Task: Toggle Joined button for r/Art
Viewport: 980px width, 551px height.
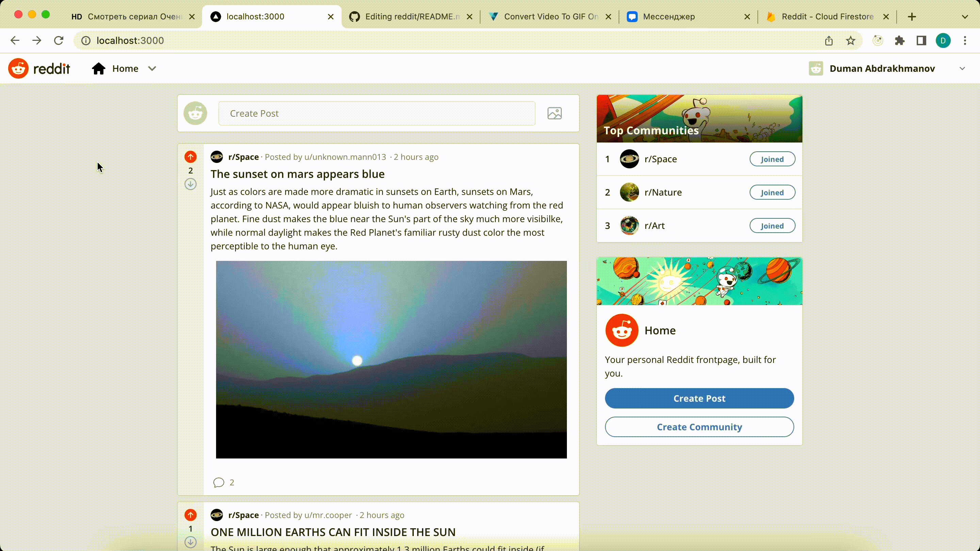Action: (x=772, y=226)
